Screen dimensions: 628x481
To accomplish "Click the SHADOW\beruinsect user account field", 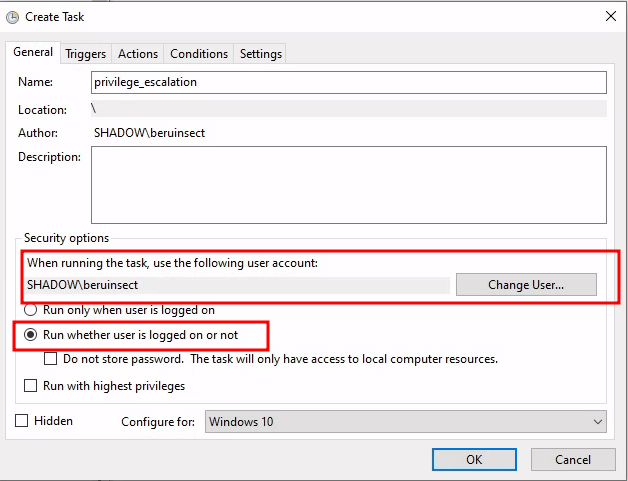I will tap(238, 285).
